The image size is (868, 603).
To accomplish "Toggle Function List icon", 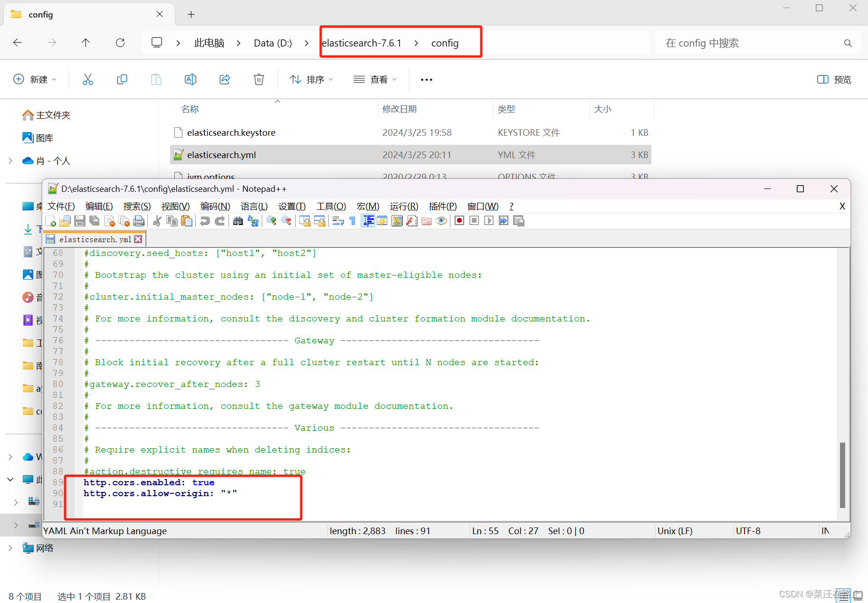I will click(x=411, y=221).
